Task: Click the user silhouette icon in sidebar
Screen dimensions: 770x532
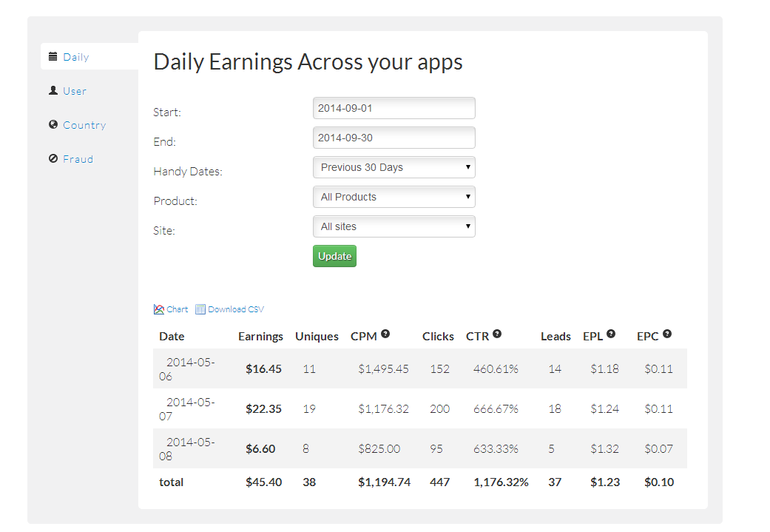Action: pyautogui.click(x=53, y=90)
